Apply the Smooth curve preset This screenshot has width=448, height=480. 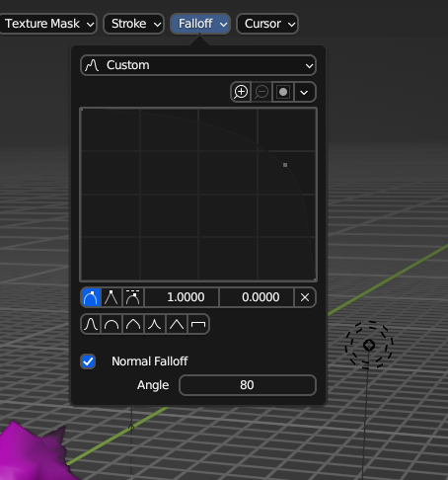[91, 325]
